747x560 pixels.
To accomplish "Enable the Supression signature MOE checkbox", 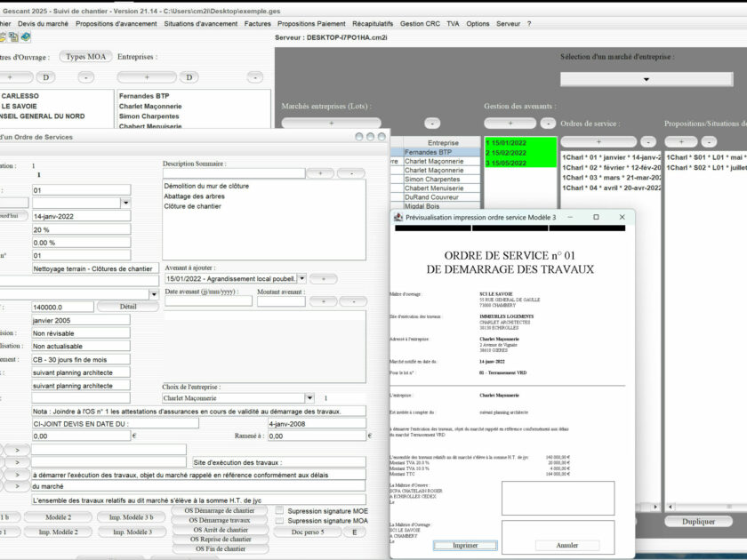I will click(x=281, y=510).
